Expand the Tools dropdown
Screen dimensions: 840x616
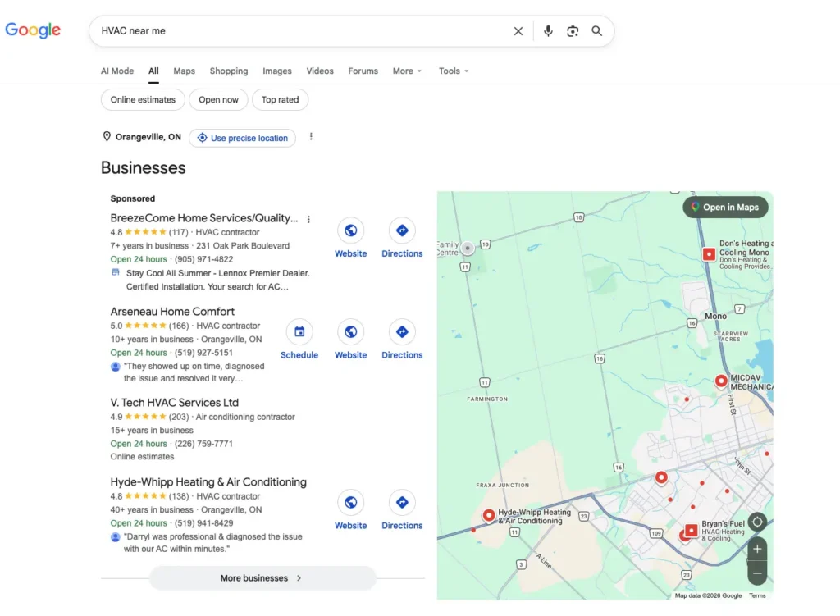tap(453, 71)
